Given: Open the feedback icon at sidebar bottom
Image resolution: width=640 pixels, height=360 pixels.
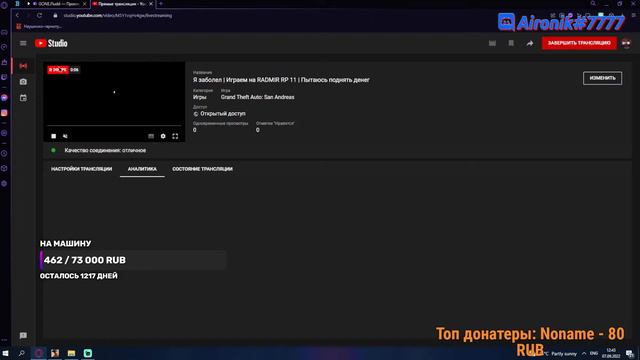Looking at the screenshot, I should (23, 336).
